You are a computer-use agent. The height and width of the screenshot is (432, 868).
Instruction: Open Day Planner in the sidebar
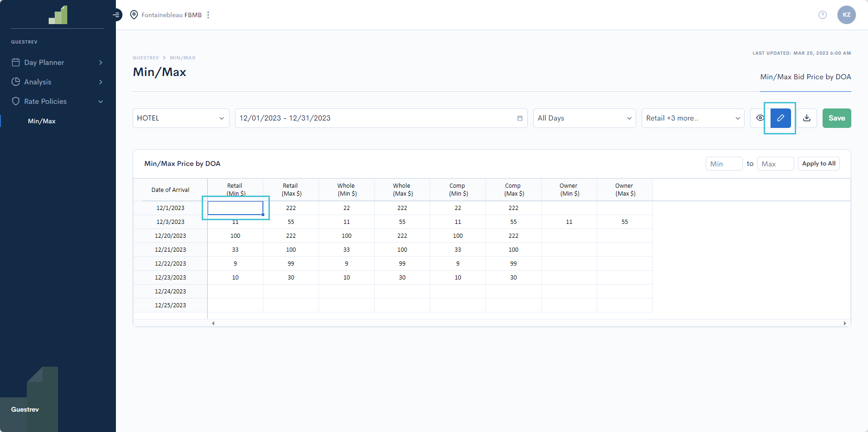coord(44,63)
